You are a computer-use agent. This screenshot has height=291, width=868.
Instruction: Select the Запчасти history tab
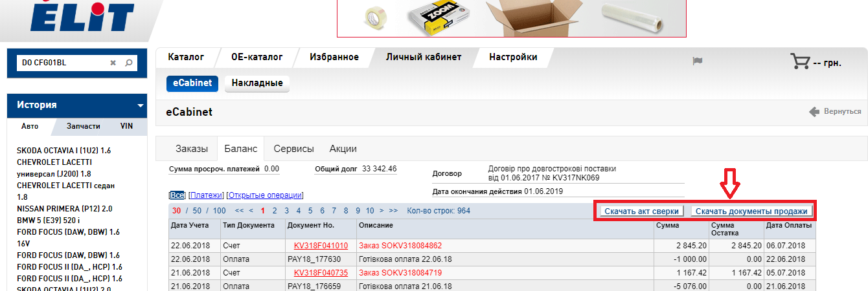click(84, 126)
